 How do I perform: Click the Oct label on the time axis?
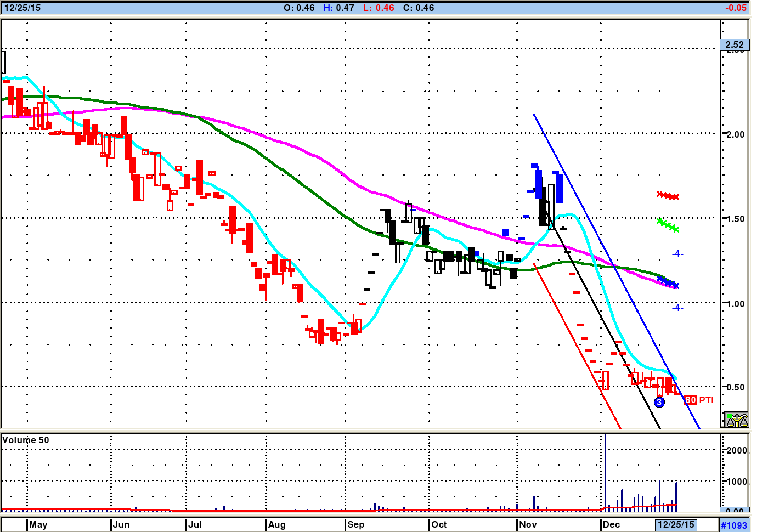[x=439, y=524]
